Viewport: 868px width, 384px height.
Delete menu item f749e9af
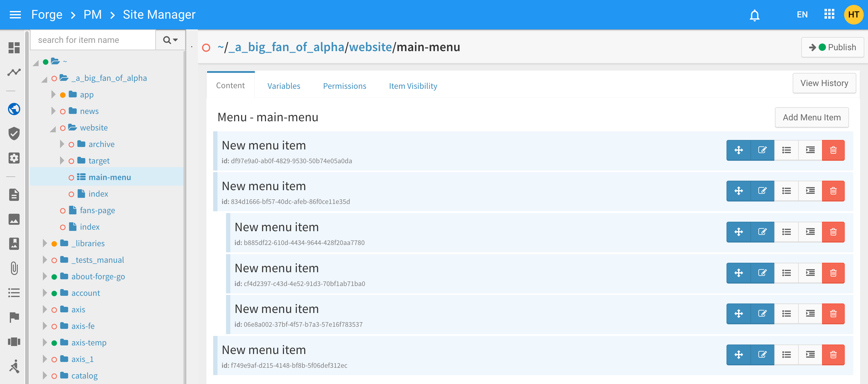(x=833, y=354)
